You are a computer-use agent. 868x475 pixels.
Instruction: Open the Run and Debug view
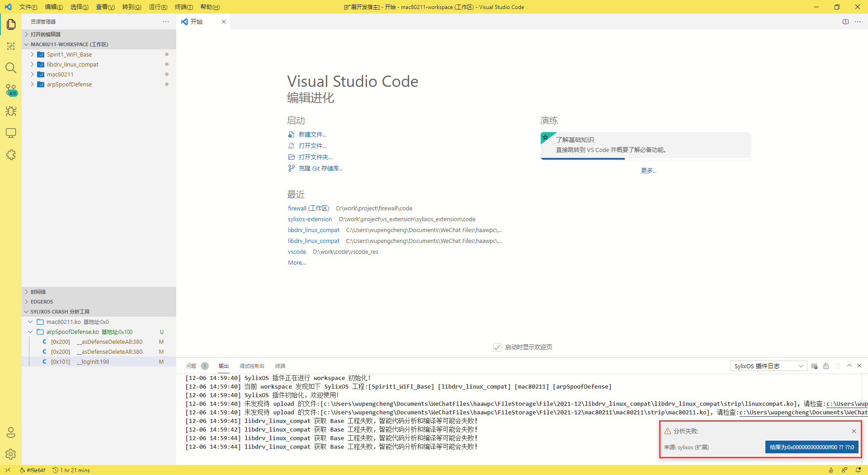coord(11,111)
